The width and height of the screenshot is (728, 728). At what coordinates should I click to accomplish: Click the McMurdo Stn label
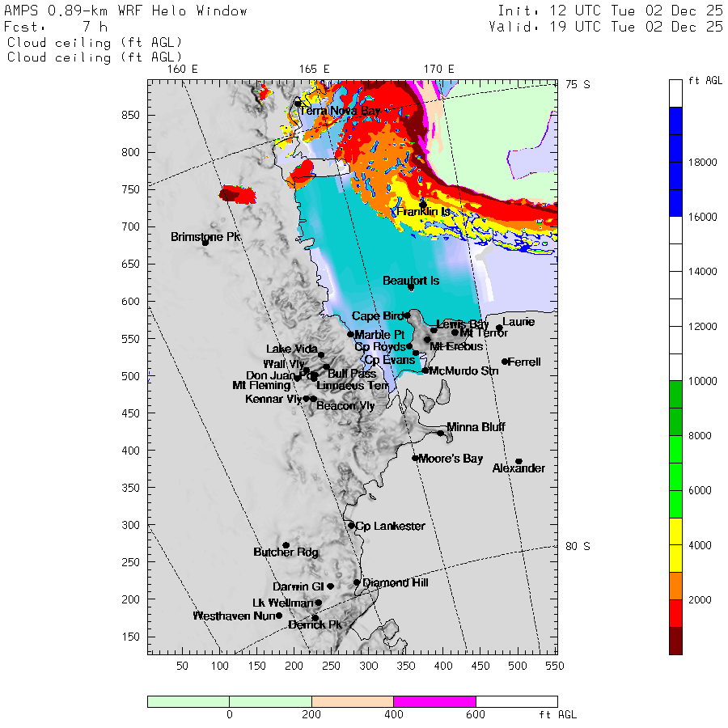pyautogui.click(x=463, y=371)
